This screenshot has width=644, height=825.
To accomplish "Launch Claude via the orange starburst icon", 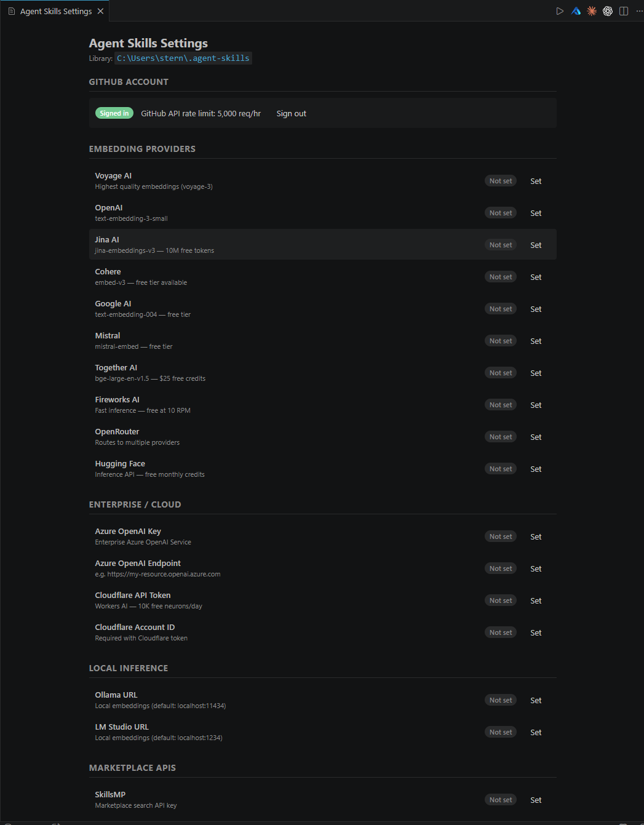I will click(x=592, y=10).
